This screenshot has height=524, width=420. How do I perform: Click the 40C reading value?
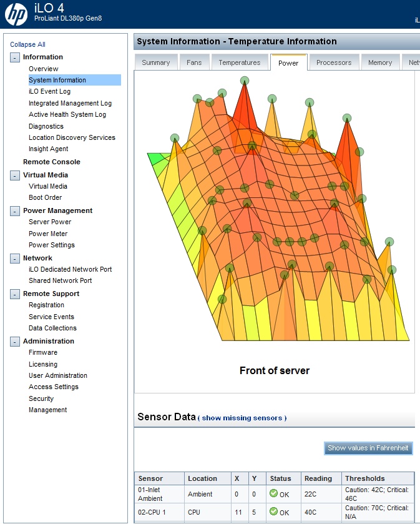point(311,512)
